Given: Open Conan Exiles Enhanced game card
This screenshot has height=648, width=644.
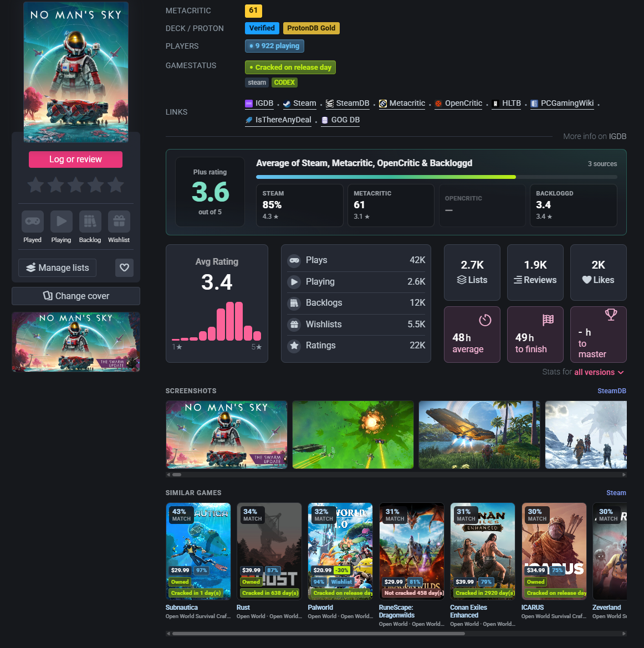Looking at the screenshot, I should pyautogui.click(x=483, y=551).
